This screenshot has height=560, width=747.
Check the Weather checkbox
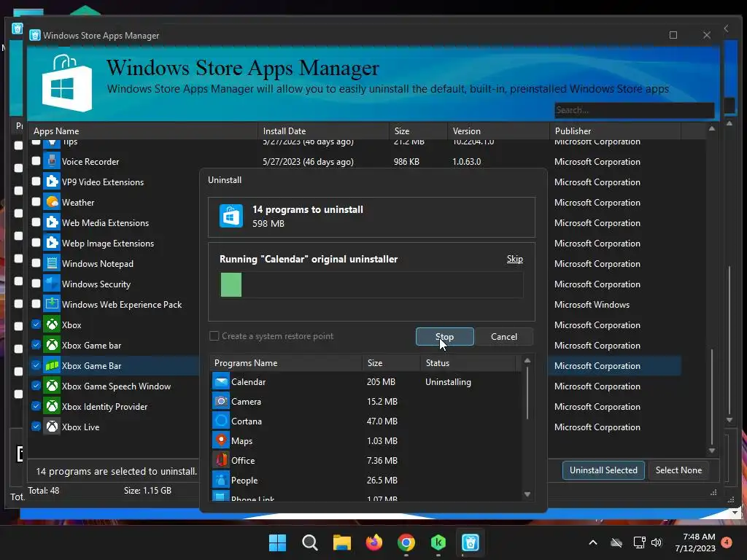(x=36, y=202)
